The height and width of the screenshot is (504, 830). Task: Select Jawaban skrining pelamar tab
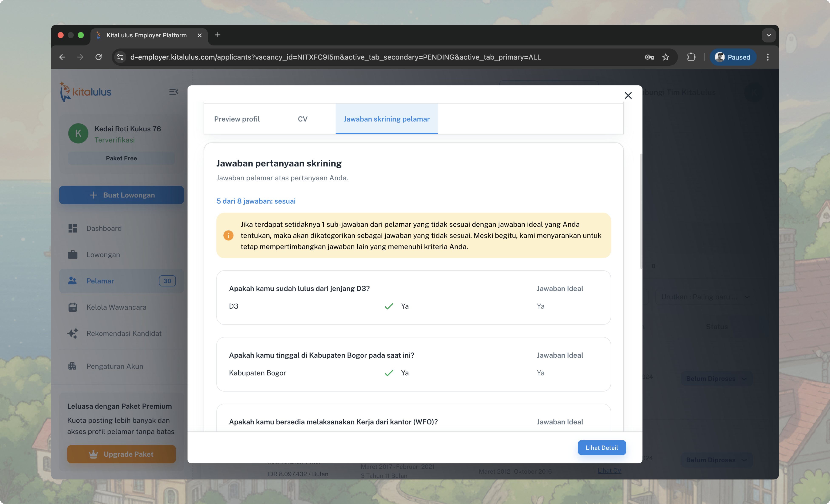[386, 119]
